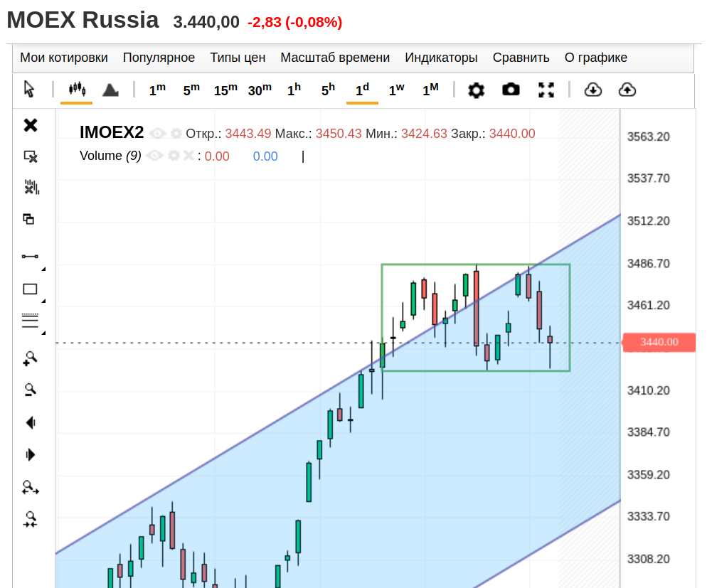This screenshot has height=588, width=707.
Task: Open the chart settings gear
Action: pyautogui.click(x=475, y=90)
